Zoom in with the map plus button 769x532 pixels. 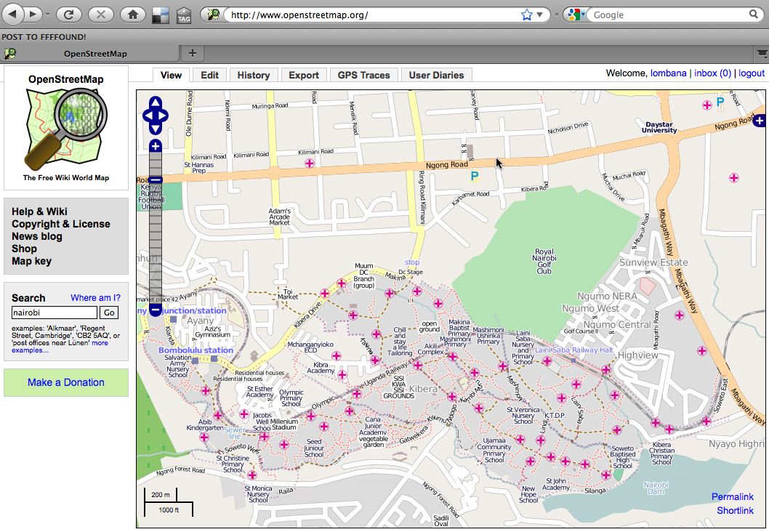(x=156, y=146)
